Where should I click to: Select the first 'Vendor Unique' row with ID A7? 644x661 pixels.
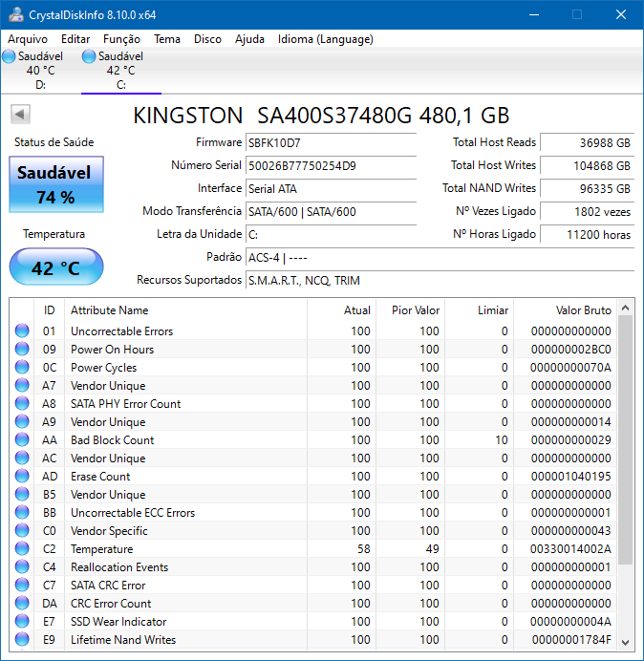click(x=312, y=385)
